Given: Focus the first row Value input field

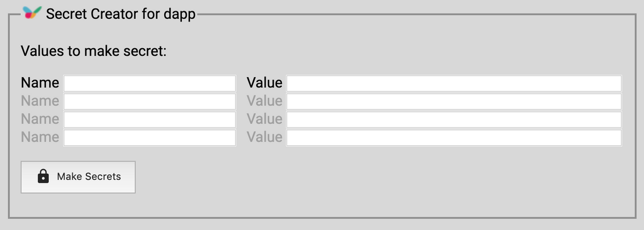Looking at the screenshot, I should click(x=454, y=83).
